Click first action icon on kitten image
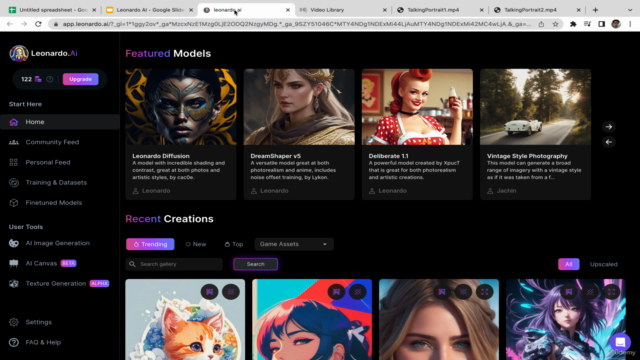Screen dimensions: 640x360 point(209,292)
